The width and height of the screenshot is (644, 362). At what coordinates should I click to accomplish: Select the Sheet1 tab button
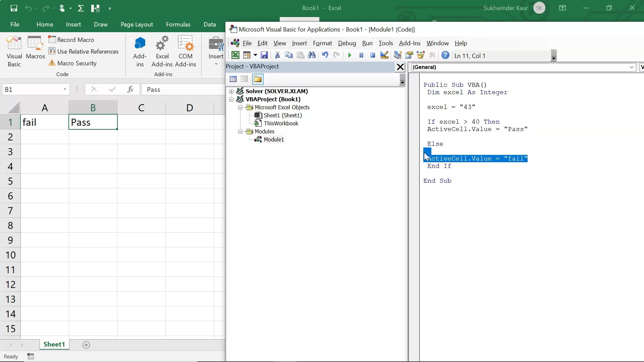[x=54, y=344]
